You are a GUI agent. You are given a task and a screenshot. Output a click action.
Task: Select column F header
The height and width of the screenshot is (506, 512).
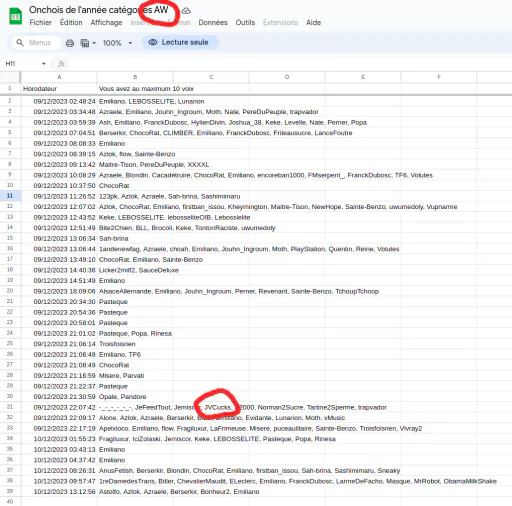coord(439,77)
